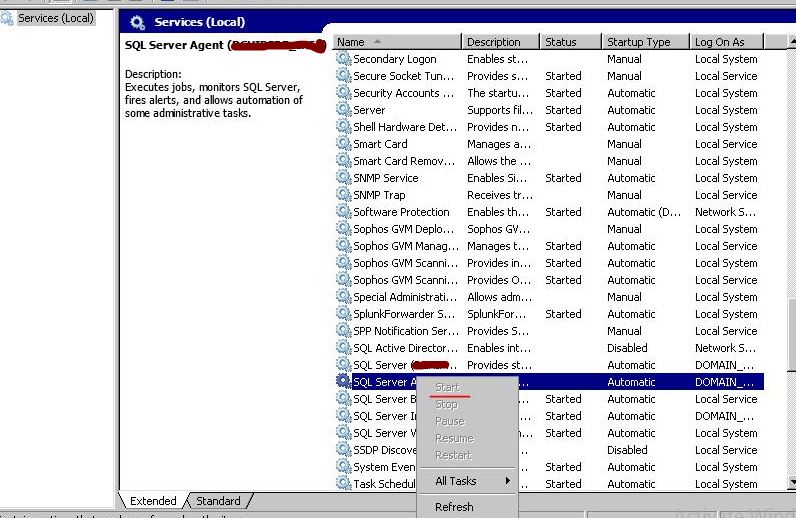Viewport: 796px width, 518px height.
Task: Click the scrollbar up arrow
Action: [792, 41]
